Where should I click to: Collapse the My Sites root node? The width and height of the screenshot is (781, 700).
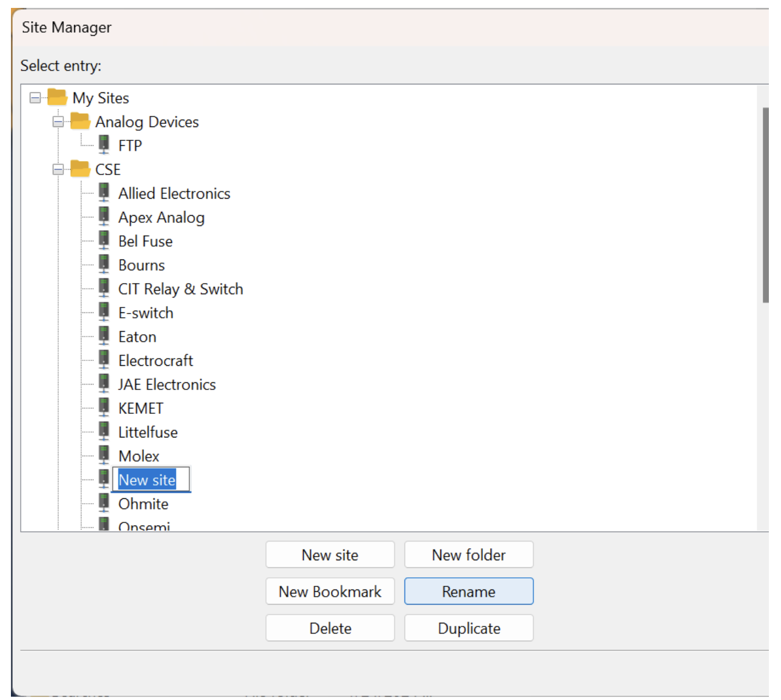click(35, 98)
